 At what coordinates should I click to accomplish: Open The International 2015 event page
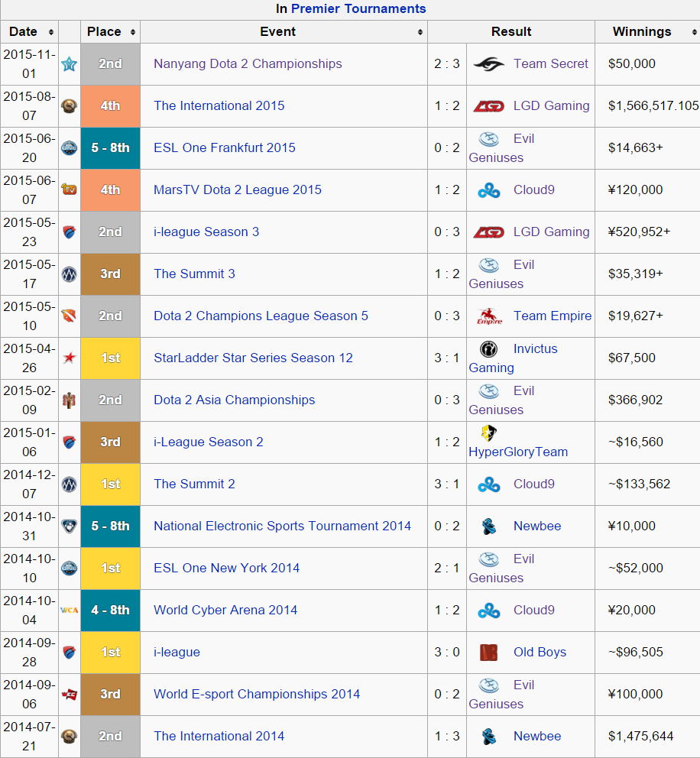tap(219, 106)
